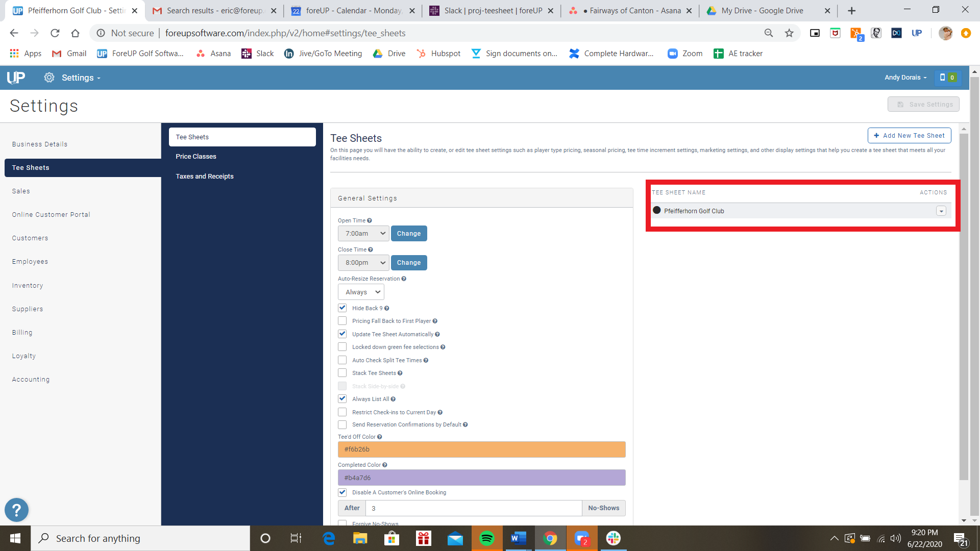980x551 pixels.
Task: Click the Save Settings button
Action: tap(923, 105)
